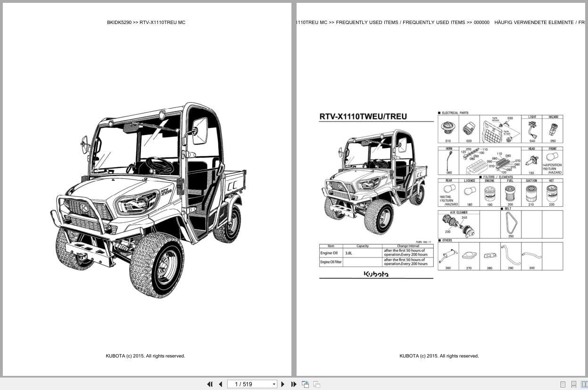Screen dimensions: 588x390
Task: Click the RTV-X1110TWEU/TREU heading
Action: click(x=363, y=116)
